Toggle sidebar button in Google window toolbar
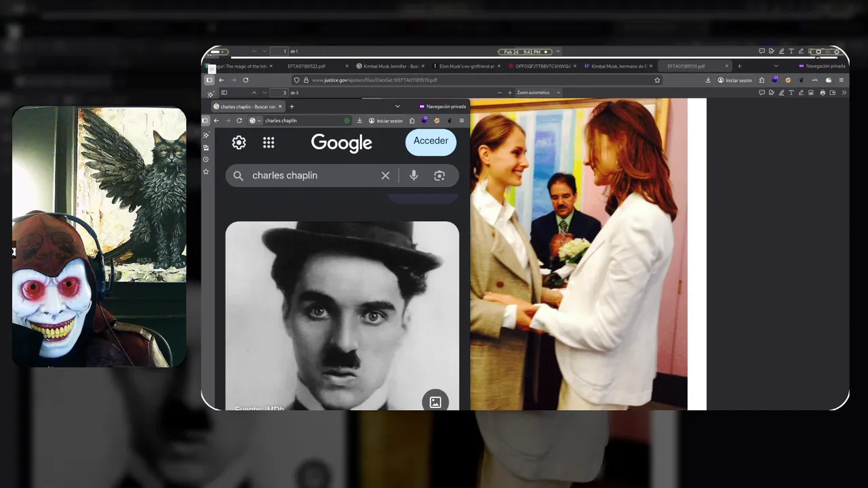The width and height of the screenshot is (868, 488). pos(205,121)
